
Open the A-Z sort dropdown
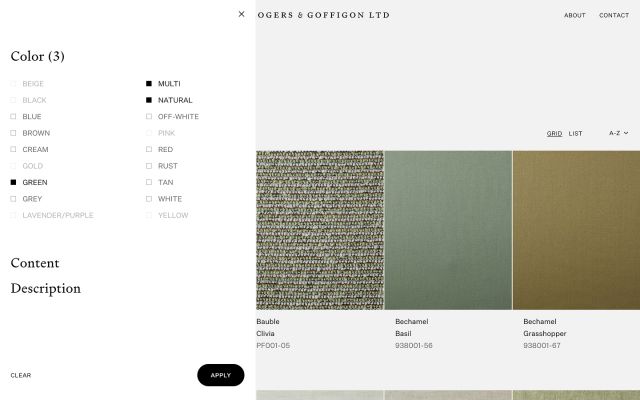618,133
